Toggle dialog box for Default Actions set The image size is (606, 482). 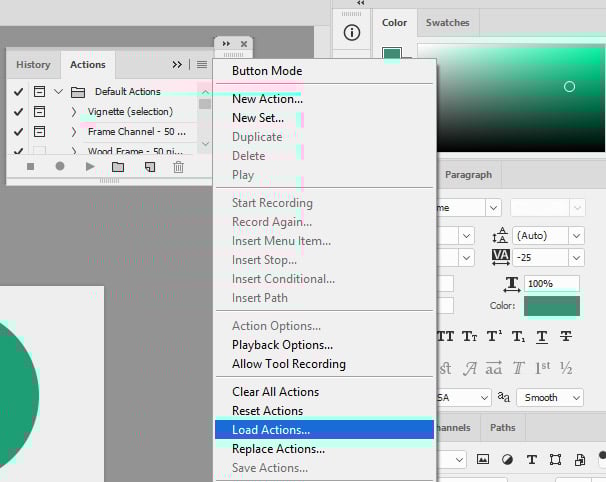[x=39, y=92]
